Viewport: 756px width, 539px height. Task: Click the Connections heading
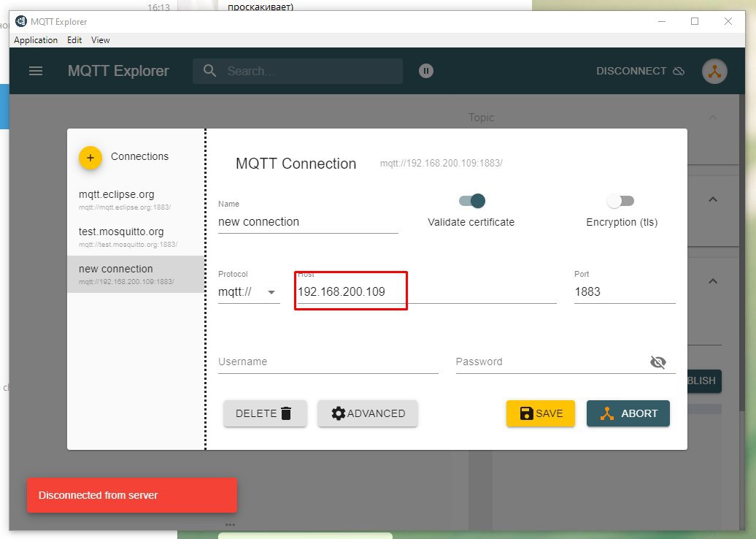(140, 156)
